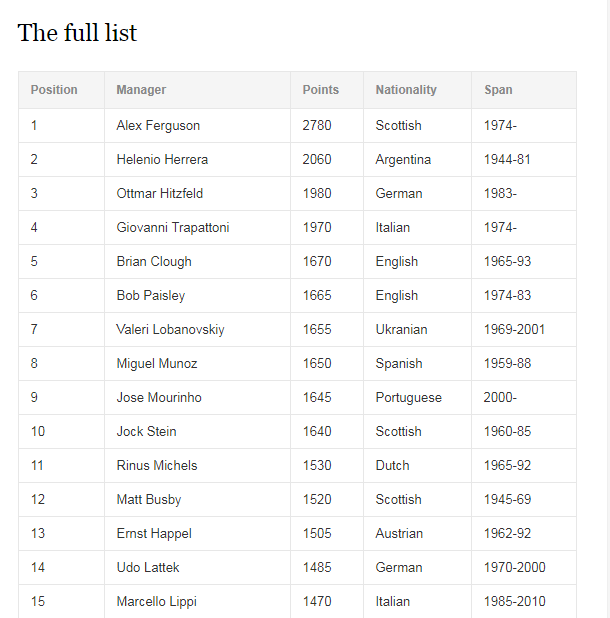Select the Rinus Michels manager cell
The image size is (610, 618).
(x=157, y=466)
